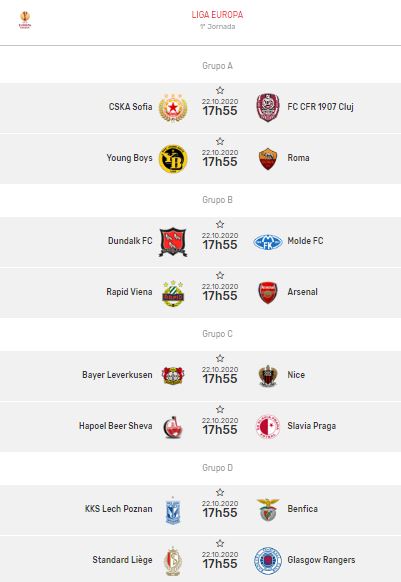The height and width of the screenshot is (582, 401).
Task: Select the Grupo C heading
Action: click(x=217, y=334)
